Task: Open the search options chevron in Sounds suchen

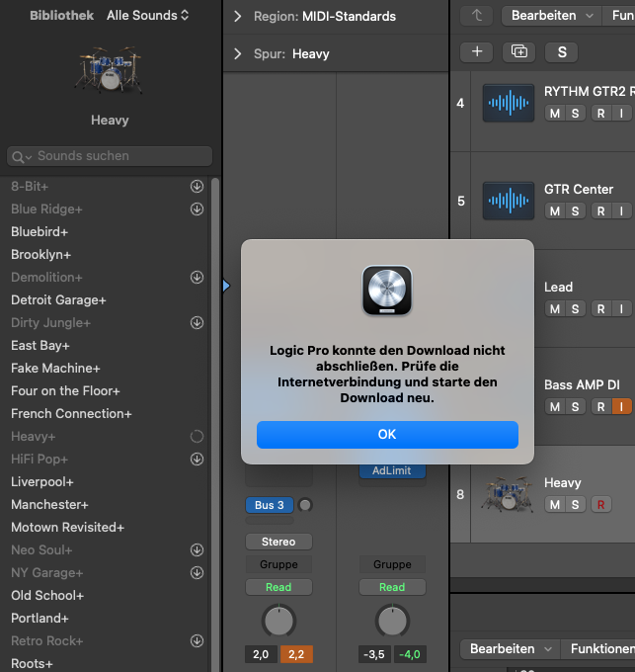Action: pos(29,158)
